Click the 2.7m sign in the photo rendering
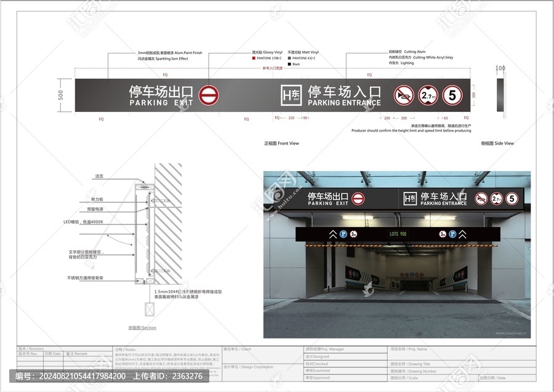Viewport: 554px width, 392px height. 496,199
